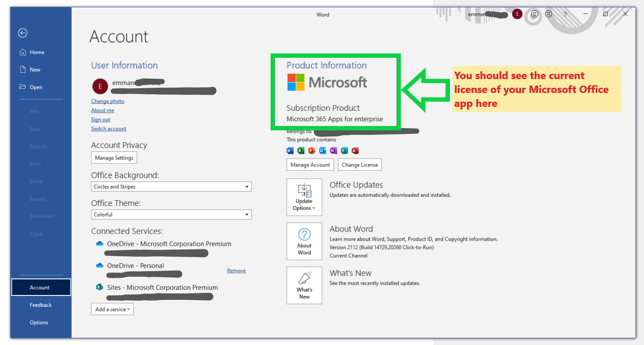
Task: Remove the OneDrive Personal service
Action: pos(236,270)
